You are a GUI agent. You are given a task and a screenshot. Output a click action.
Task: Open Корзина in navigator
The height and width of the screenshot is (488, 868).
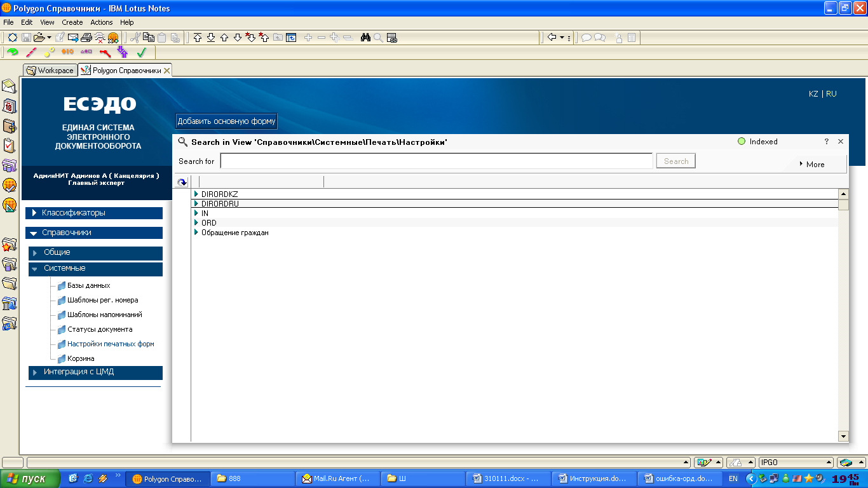(x=81, y=358)
